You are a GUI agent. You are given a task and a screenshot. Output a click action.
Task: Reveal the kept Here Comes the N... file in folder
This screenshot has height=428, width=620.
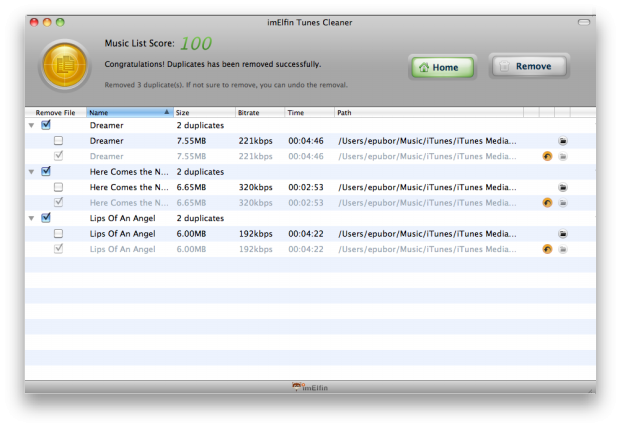563,187
